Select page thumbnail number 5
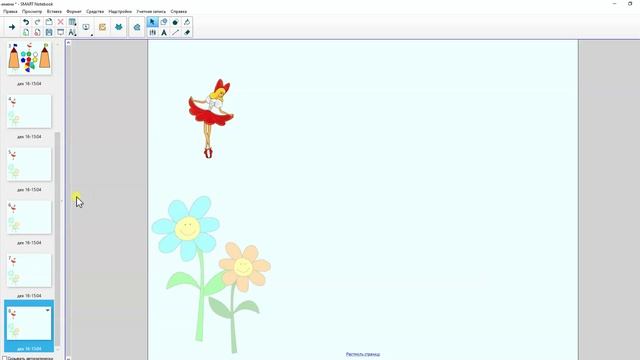The image size is (640, 360). pyautogui.click(x=29, y=164)
